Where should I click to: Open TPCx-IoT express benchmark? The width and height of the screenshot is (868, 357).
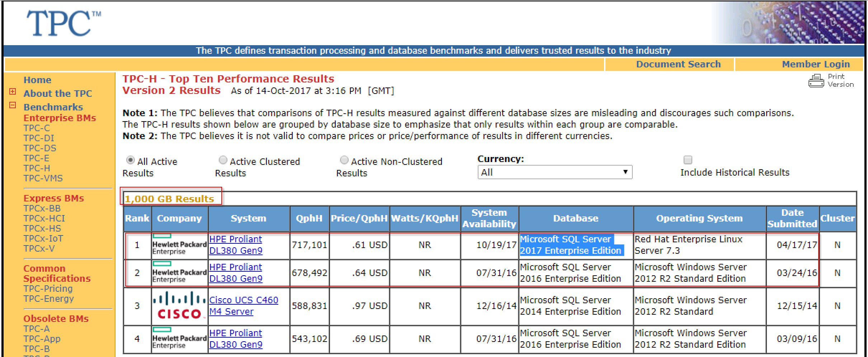pyautogui.click(x=43, y=239)
